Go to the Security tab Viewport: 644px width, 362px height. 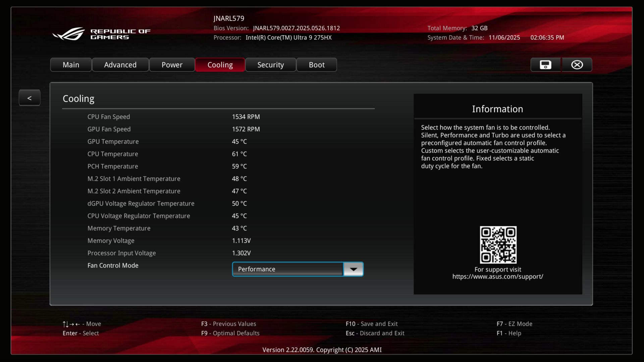tap(270, 65)
